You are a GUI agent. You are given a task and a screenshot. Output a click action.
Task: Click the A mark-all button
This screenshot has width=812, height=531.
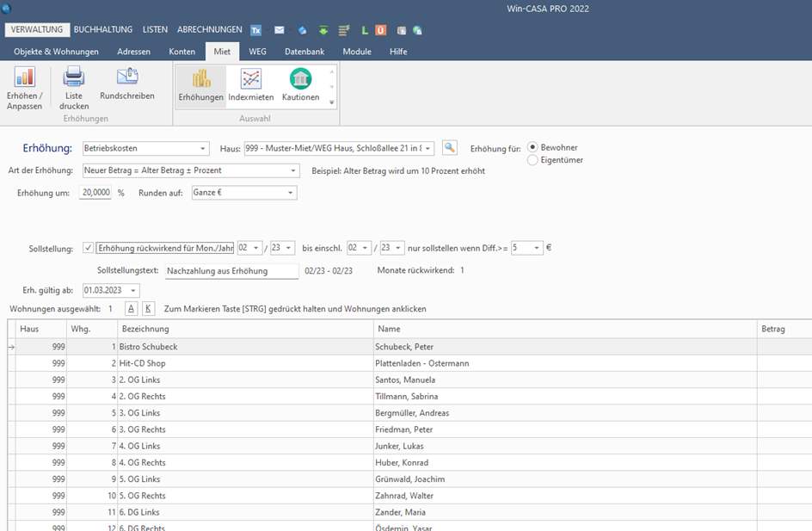(131, 309)
